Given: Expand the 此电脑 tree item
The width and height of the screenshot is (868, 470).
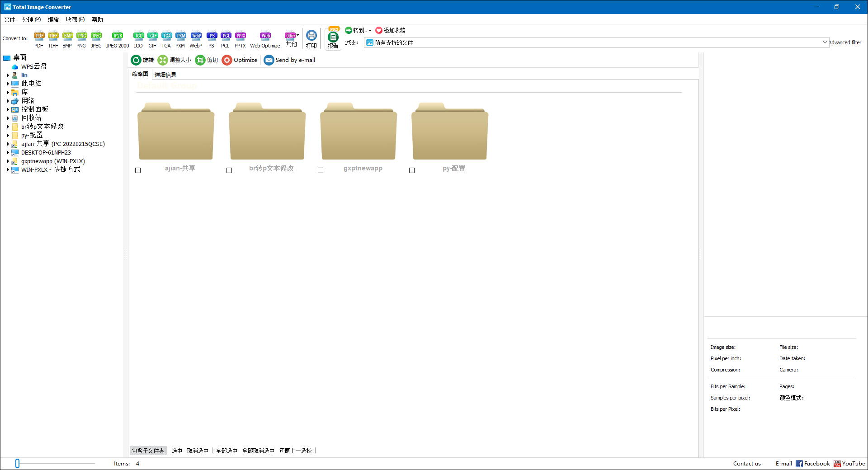Looking at the screenshot, I should tap(8, 83).
